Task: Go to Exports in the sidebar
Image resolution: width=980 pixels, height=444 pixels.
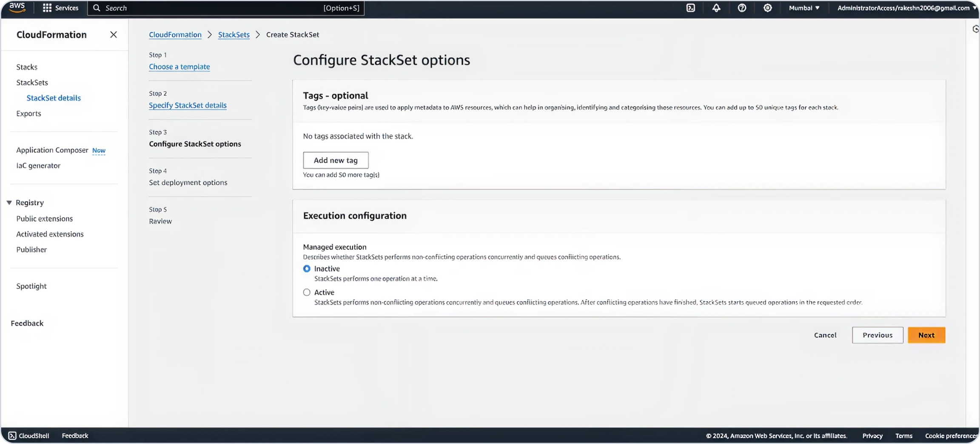Action: coord(28,113)
